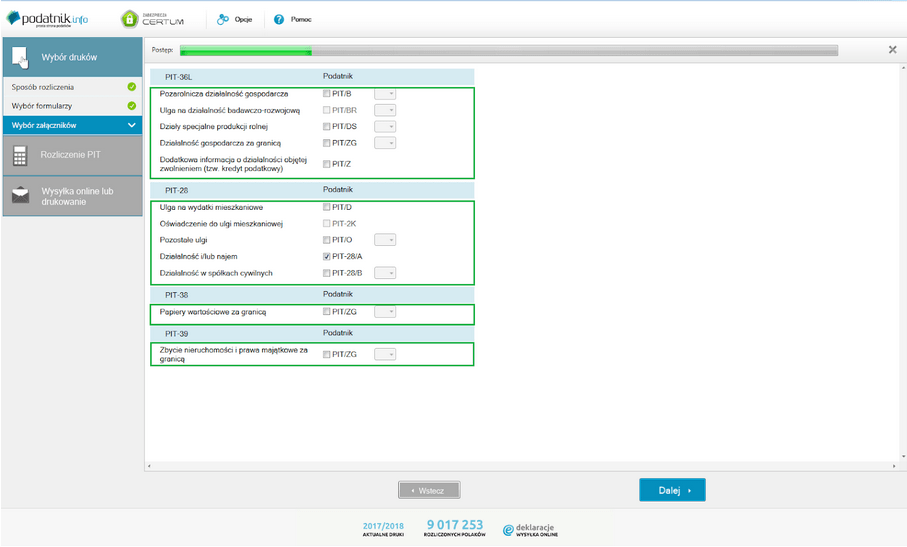The width and height of the screenshot is (907, 547).
Task: Open the PIT/DS quantity dropdown
Action: [x=385, y=127]
